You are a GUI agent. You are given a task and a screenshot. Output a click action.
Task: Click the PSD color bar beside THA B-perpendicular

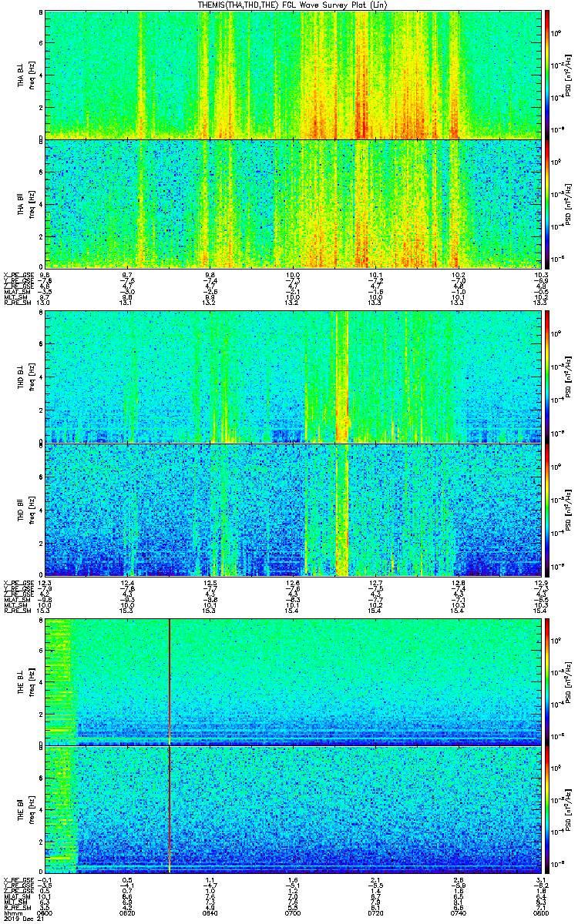pos(547,74)
